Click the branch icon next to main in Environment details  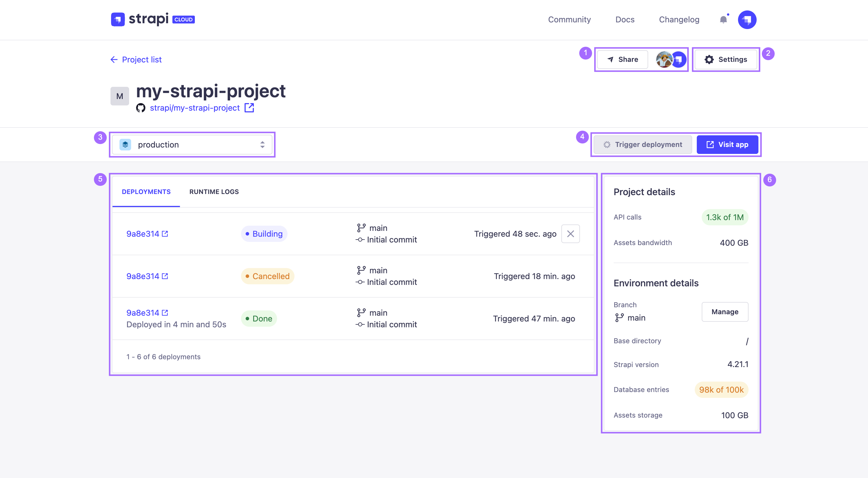[619, 317]
